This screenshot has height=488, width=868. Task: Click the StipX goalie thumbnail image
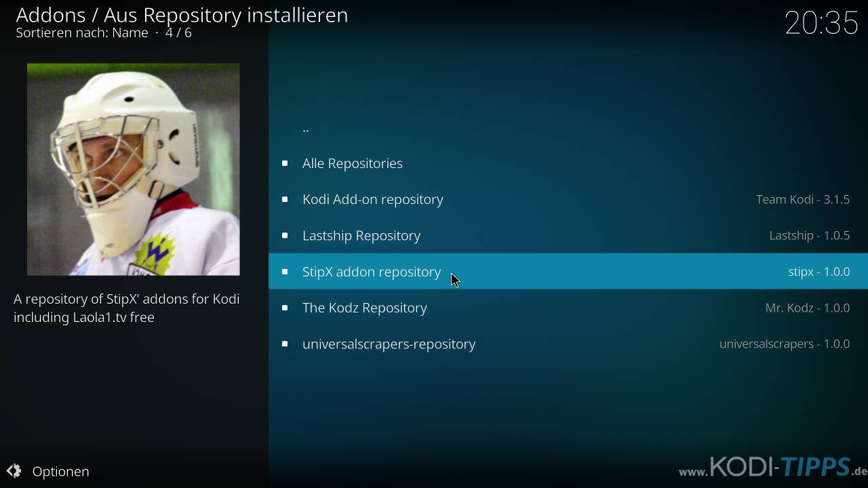(x=133, y=169)
